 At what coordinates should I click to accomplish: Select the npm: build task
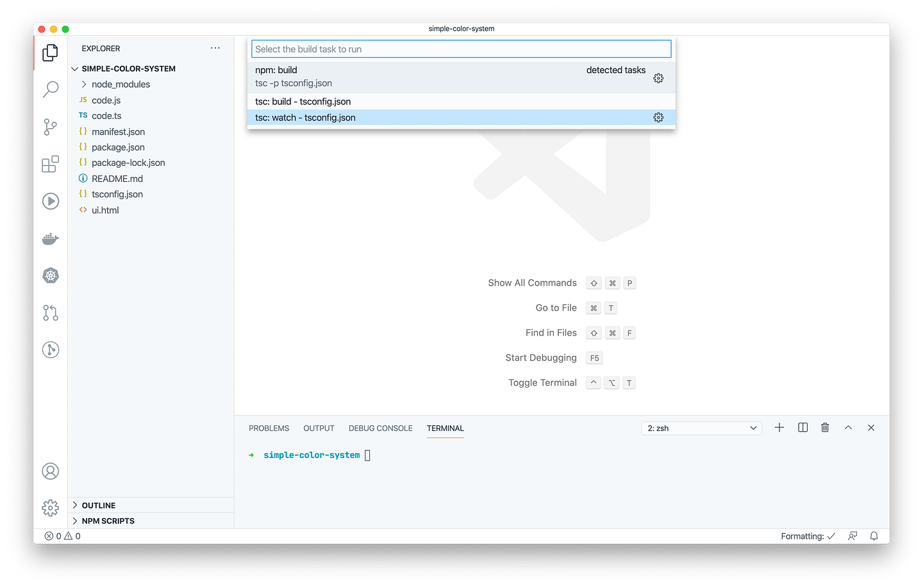point(462,77)
